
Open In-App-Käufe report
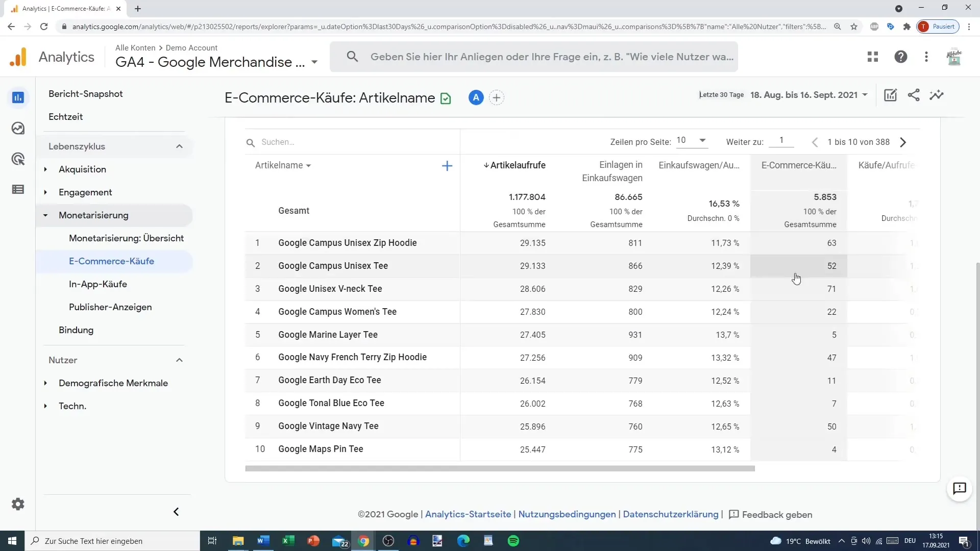click(98, 284)
